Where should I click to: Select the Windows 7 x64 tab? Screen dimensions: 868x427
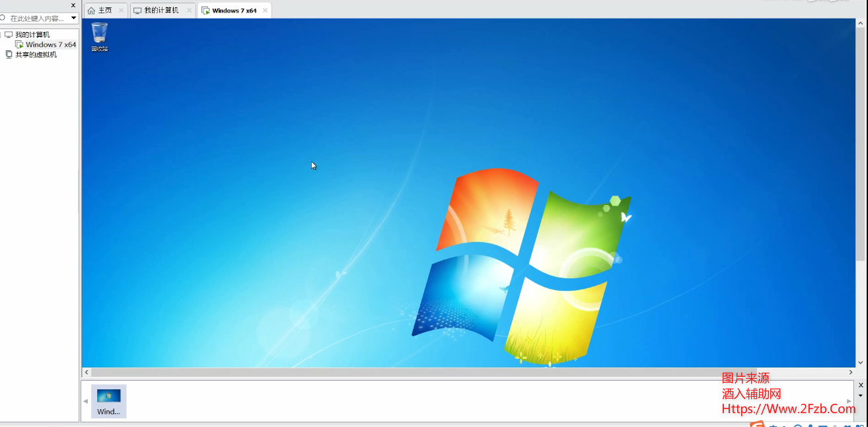(234, 11)
